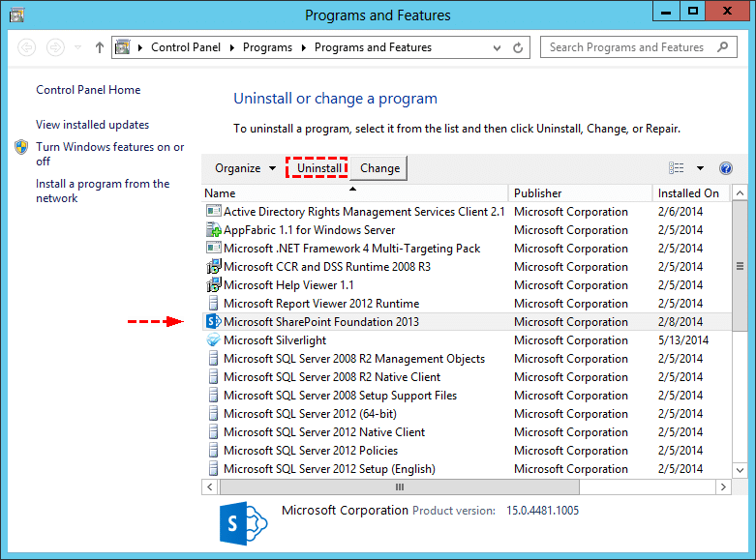Select Microsoft CCR and DSS Runtime icon
The image size is (756, 560).
(x=214, y=267)
